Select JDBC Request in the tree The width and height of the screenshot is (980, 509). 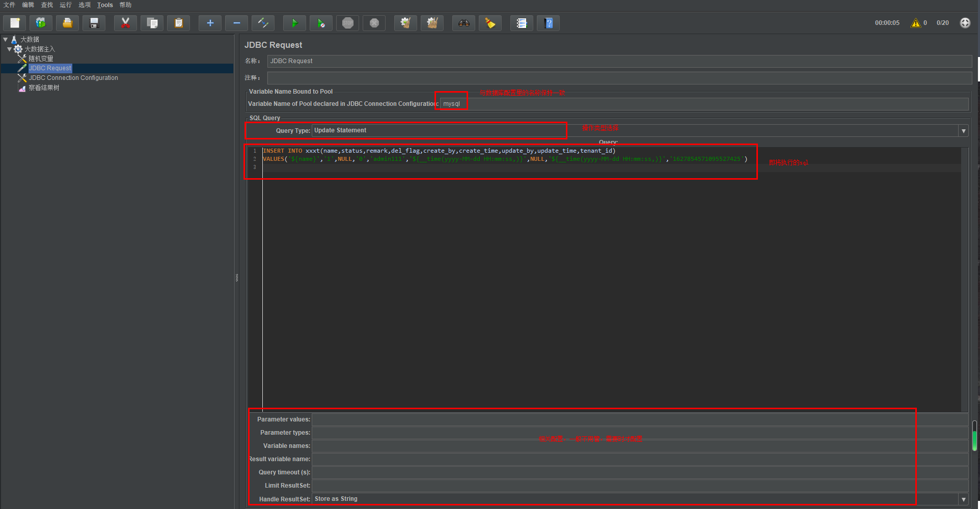(x=50, y=68)
